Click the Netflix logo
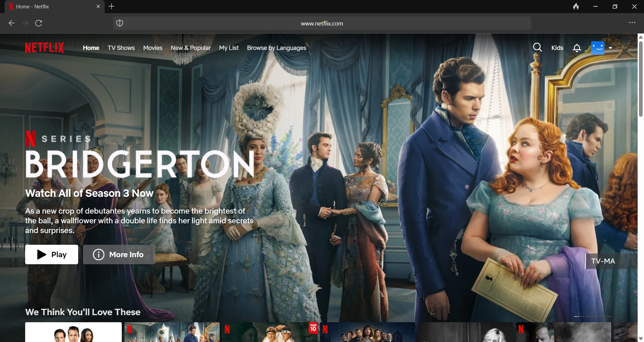Screen dimensions: 644x342 pos(44,48)
